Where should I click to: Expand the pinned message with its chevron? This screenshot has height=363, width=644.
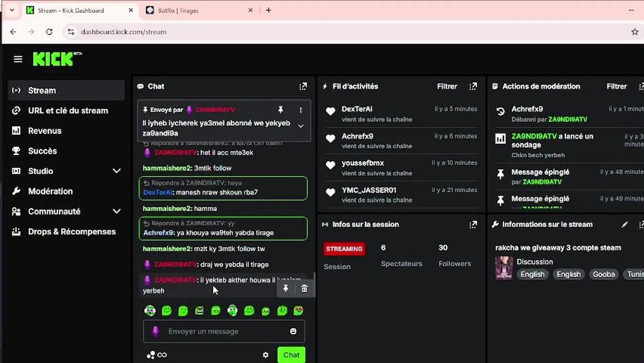point(301,126)
